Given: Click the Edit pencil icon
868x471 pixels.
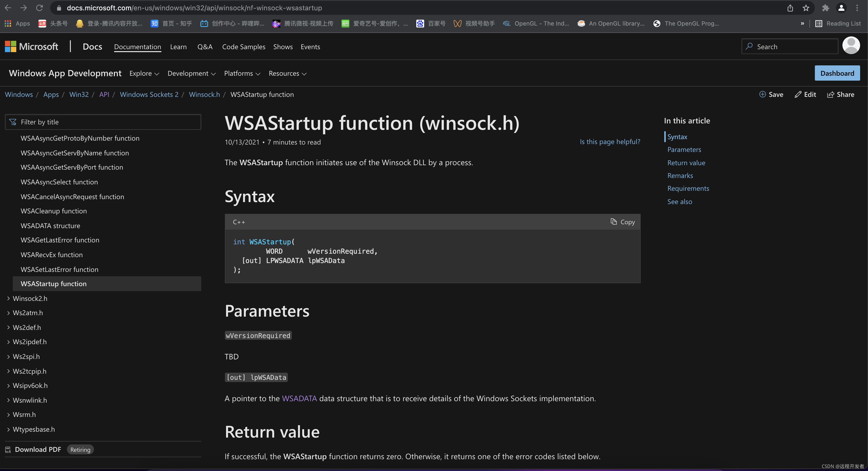Looking at the screenshot, I should point(798,94).
